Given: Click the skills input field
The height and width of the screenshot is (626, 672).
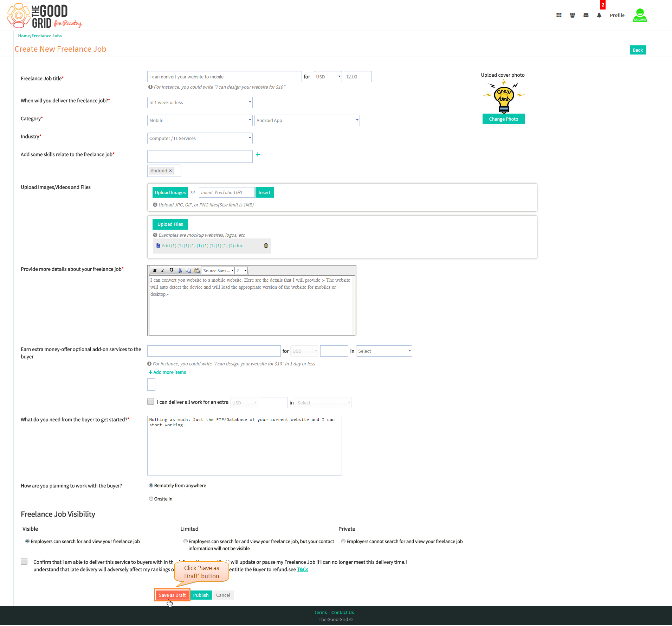Looking at the screenshot, I should click(200, 156).
